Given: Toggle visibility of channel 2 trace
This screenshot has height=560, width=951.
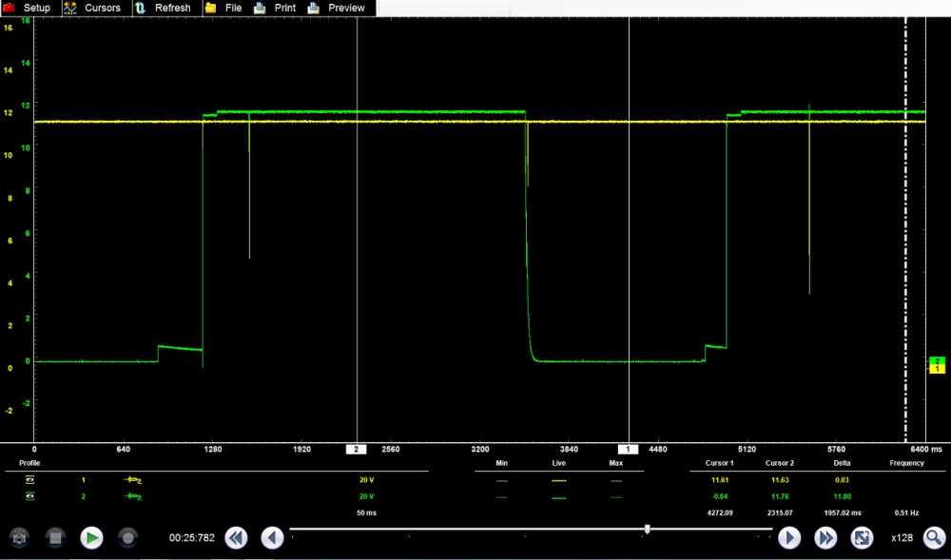Looking at the screenshot, I should (x=29, y=496).
